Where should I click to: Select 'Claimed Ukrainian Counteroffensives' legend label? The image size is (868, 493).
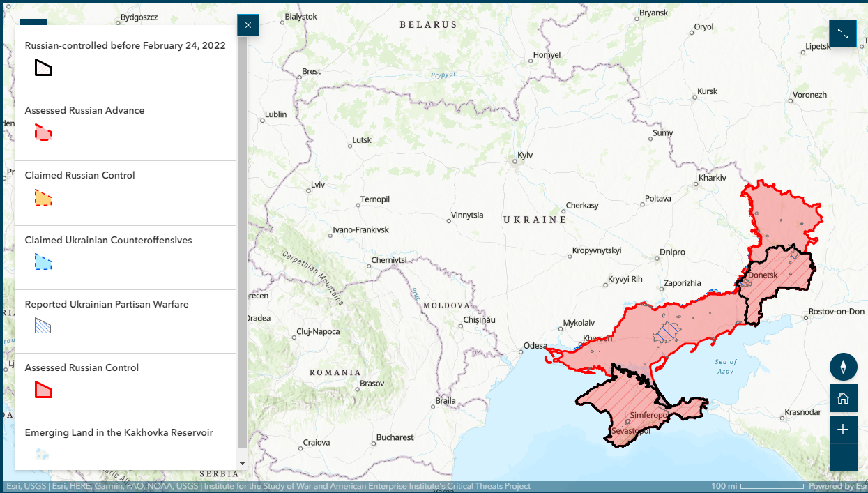[108, 240]
